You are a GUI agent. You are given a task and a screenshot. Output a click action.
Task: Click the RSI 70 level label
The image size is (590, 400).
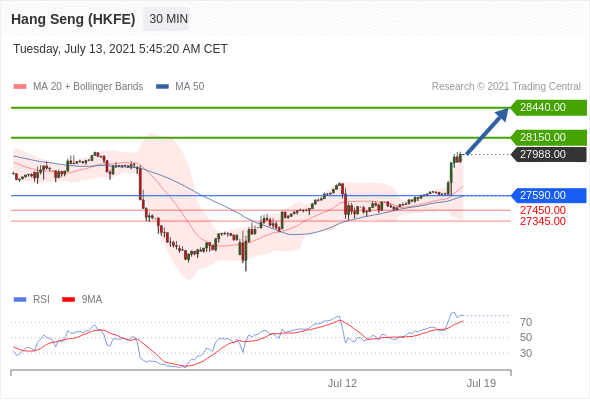[x=526, y=322]
